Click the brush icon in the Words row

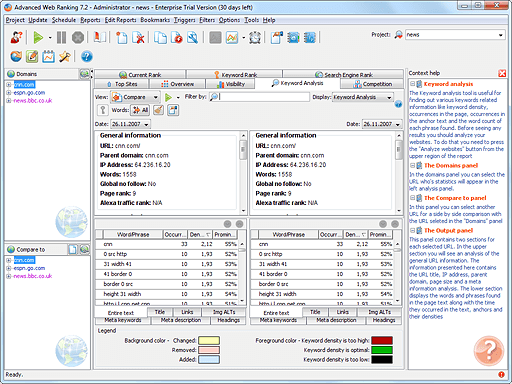(x=159, y=110)
